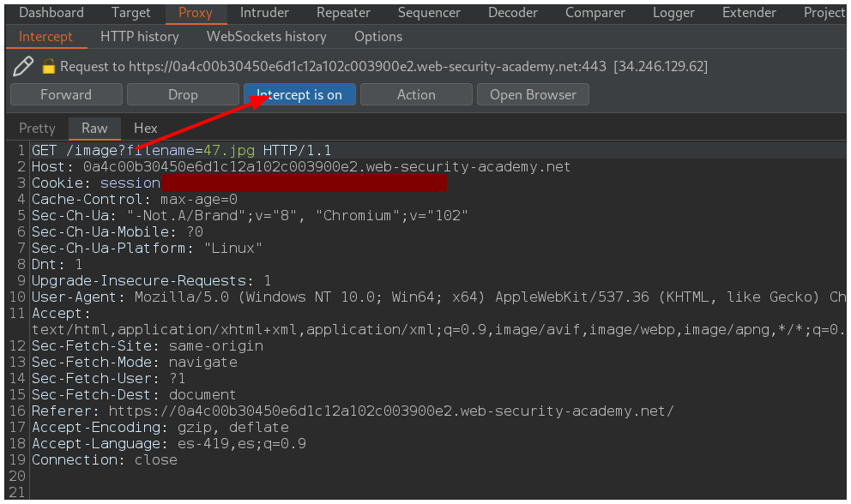Switch request view to Pretty

coord(37,128)
